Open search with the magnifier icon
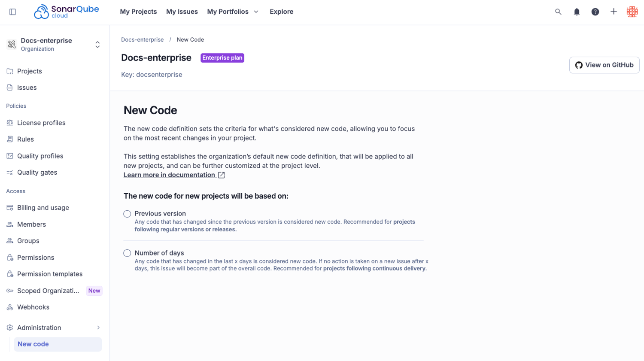The width and height of the screenshot is (644, 361). tap(558, 12)
